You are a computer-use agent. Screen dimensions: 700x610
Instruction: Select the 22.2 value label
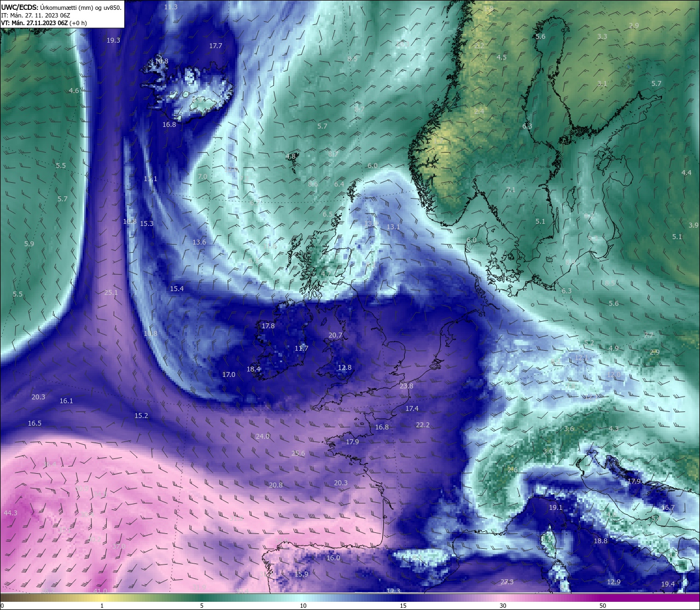[x=423, y=425]
